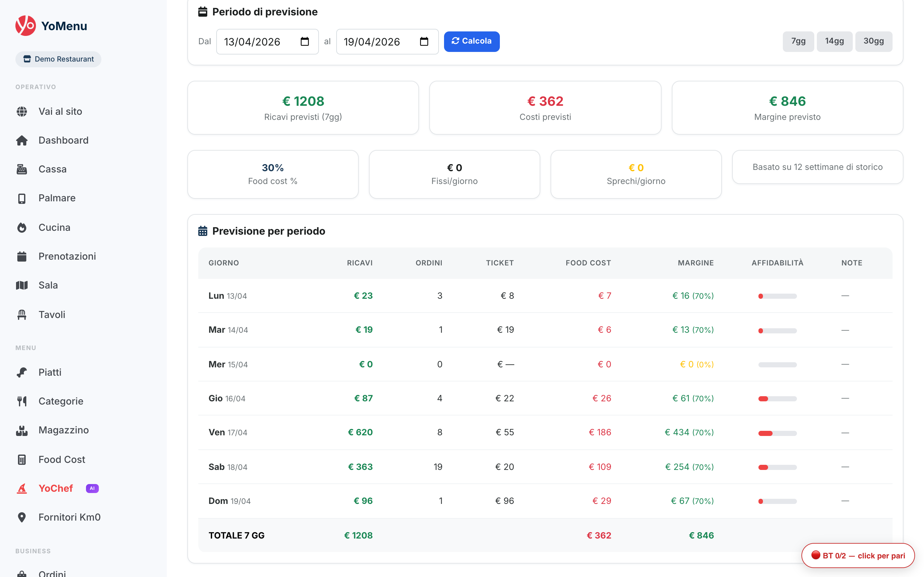The width and height of the screenshot is (924, 577).
Task: Open the start date calendar picker
Action: [304, 41]
